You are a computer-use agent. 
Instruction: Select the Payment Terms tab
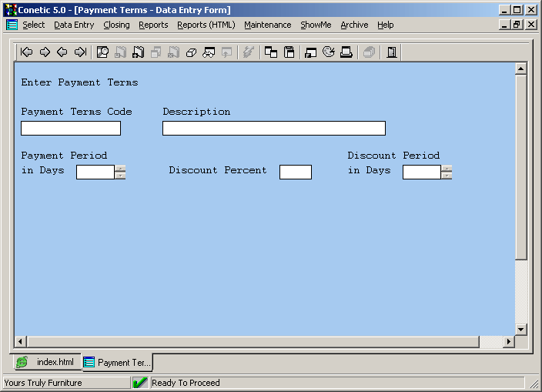pos(117,362)
